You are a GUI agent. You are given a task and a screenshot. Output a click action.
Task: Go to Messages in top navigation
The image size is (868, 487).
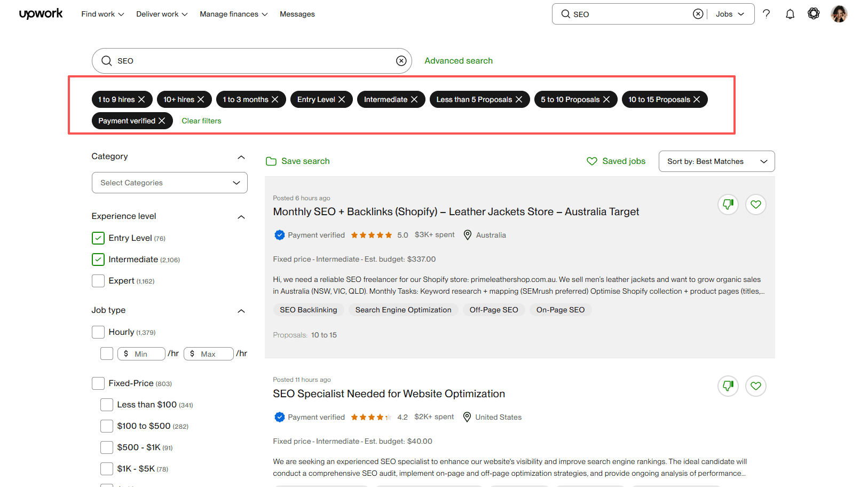pyautogui.click(x=297, y=14)
